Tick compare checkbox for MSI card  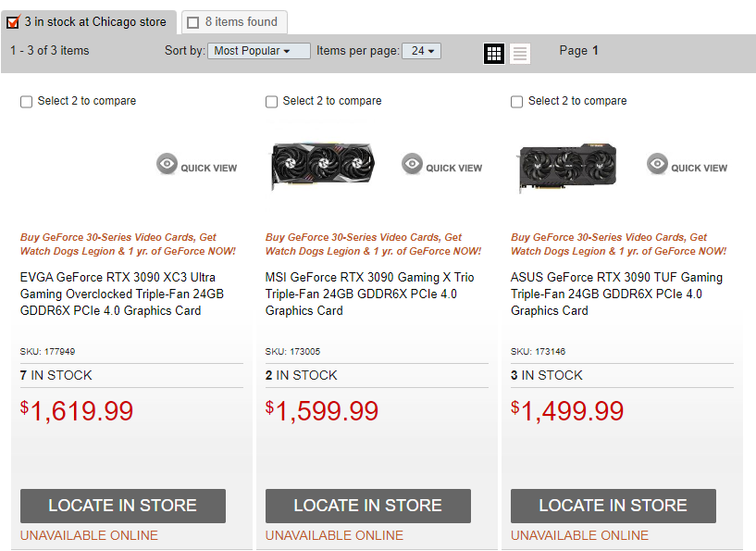tap(271, 102)
